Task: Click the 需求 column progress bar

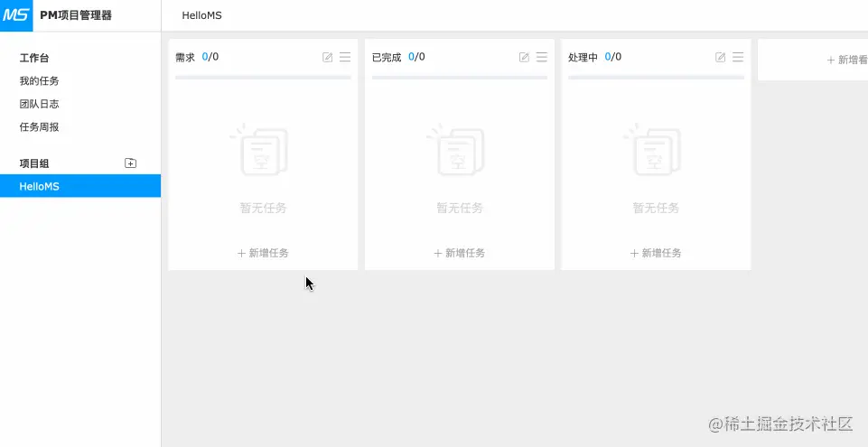Action: (x=263, y=78)
